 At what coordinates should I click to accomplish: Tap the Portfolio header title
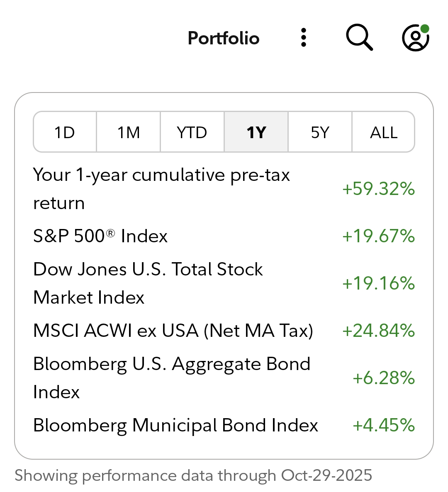pyautogui.click(x=224, y=38)
